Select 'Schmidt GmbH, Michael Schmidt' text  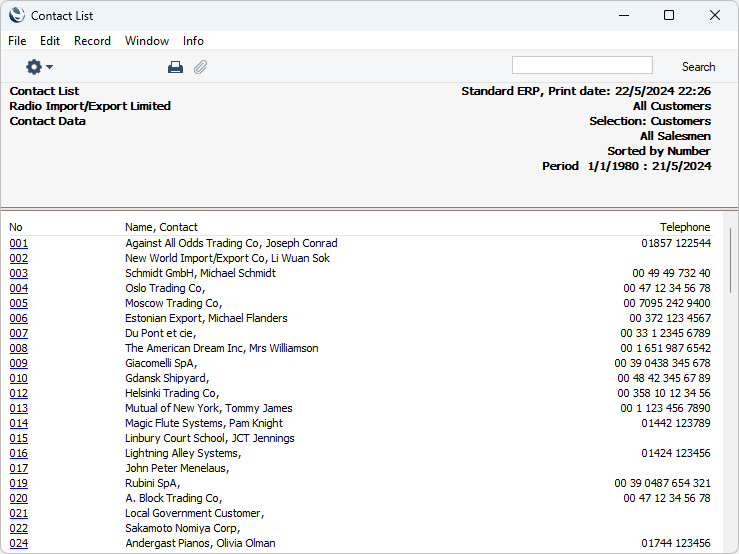click(200, 273)
